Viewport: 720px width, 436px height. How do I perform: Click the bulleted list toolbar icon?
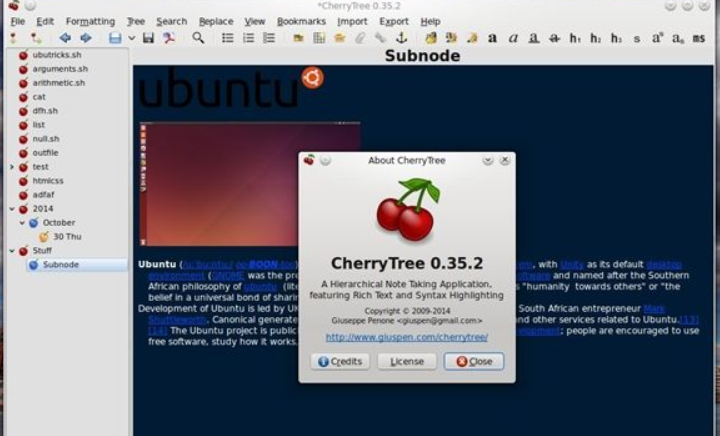click(x=227, y=38)
